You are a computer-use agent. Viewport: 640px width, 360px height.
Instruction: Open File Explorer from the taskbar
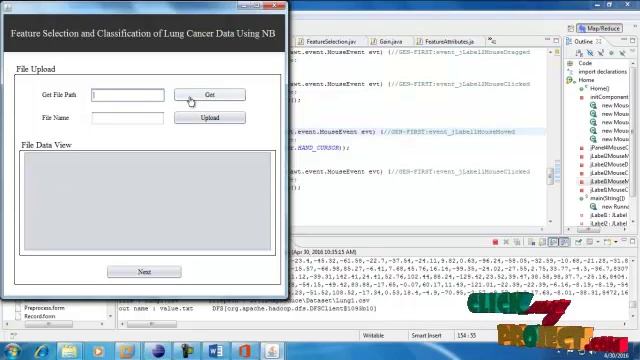[69, 351]
